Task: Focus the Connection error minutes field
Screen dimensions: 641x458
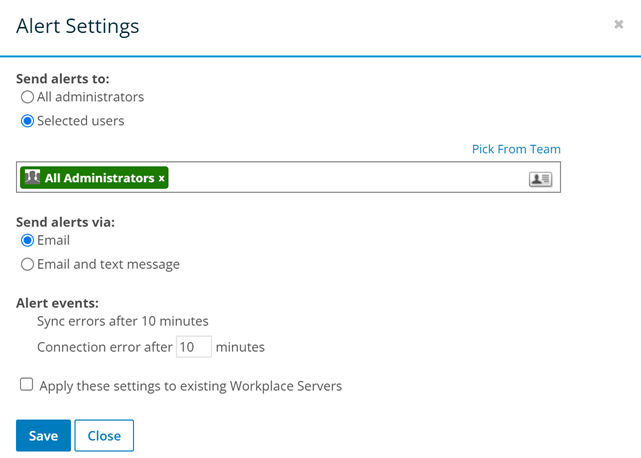Action: (x=193, y=347)
